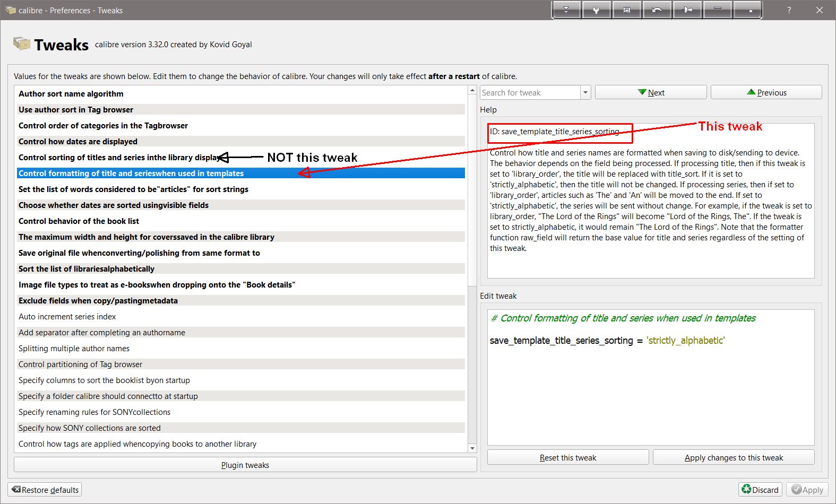The image size is (836, 504).
Task: Open the Search for tweak dropdown arrow
Action: coord(585,92)
